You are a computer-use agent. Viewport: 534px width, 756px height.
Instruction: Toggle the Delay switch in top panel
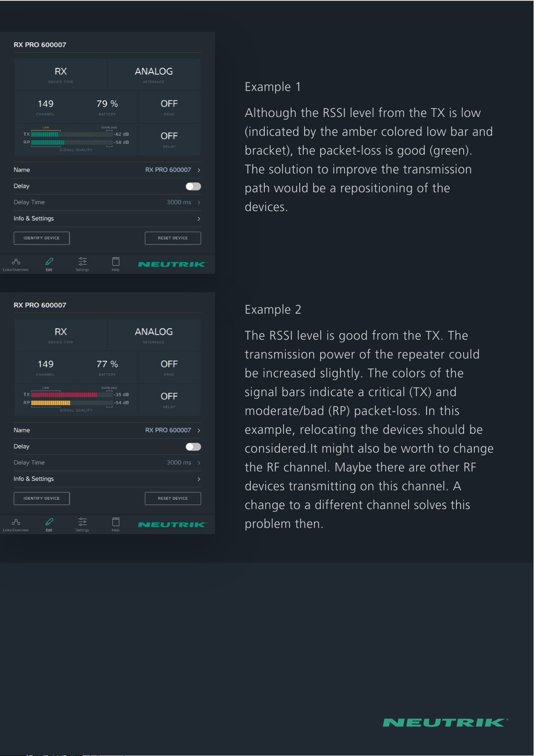194,186
